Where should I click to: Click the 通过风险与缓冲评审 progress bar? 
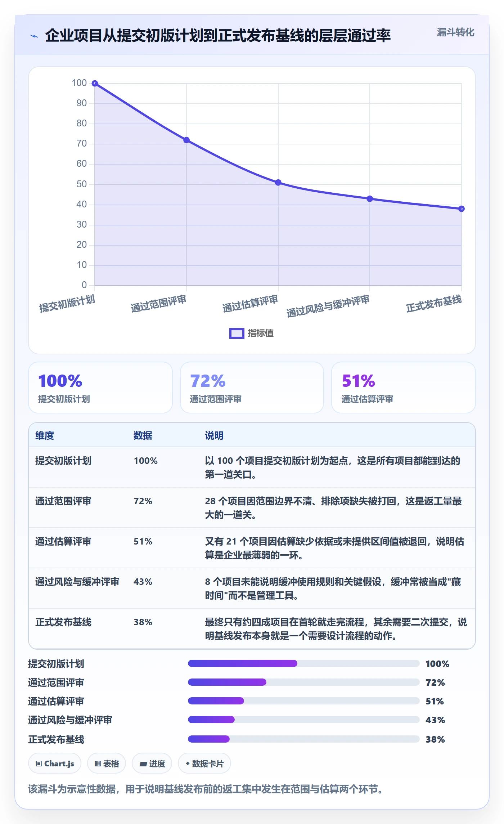tap(304, 720)
